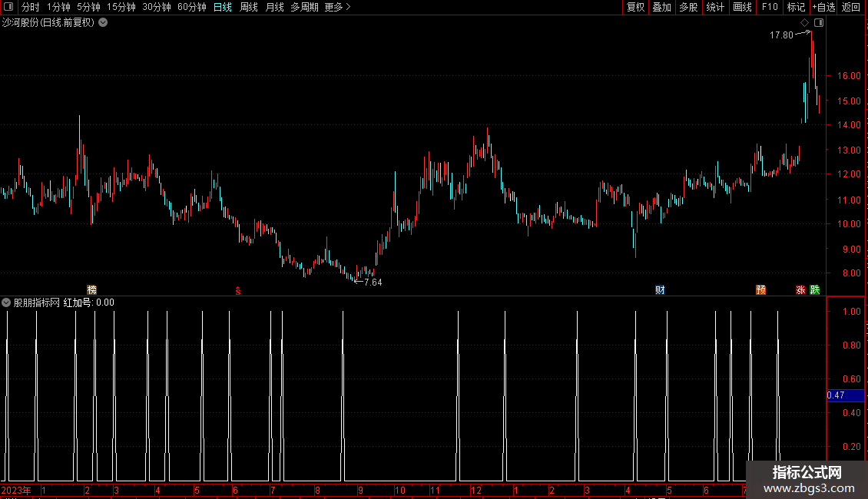Click the 涨 limit-up marker
The image size is (868, 499).
pyautogui.click(x=800, y=290)
